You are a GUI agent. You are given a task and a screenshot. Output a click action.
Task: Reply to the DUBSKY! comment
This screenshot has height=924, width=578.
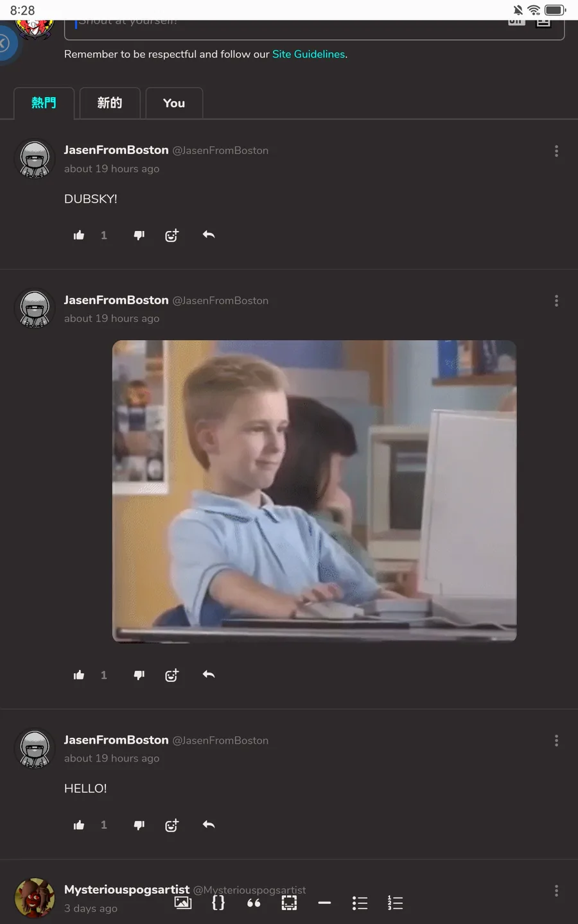[x=208, y=235]
